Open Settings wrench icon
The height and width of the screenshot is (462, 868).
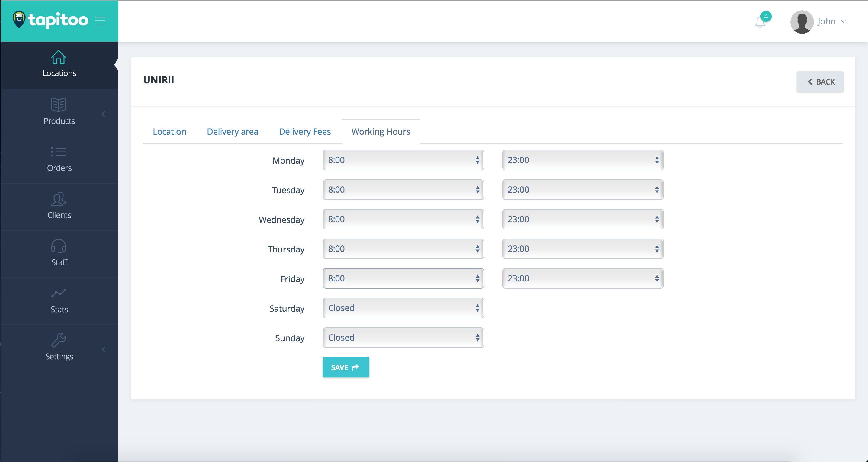click(x=59, y=340)
